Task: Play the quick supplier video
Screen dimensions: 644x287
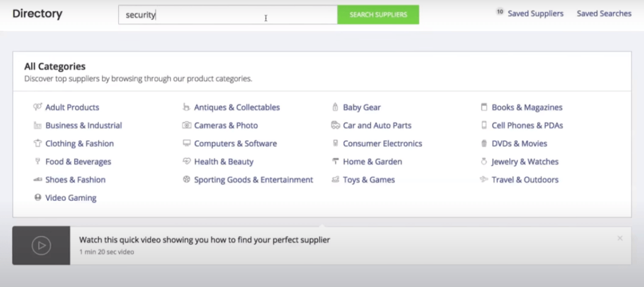Action: tap(42, 246)
